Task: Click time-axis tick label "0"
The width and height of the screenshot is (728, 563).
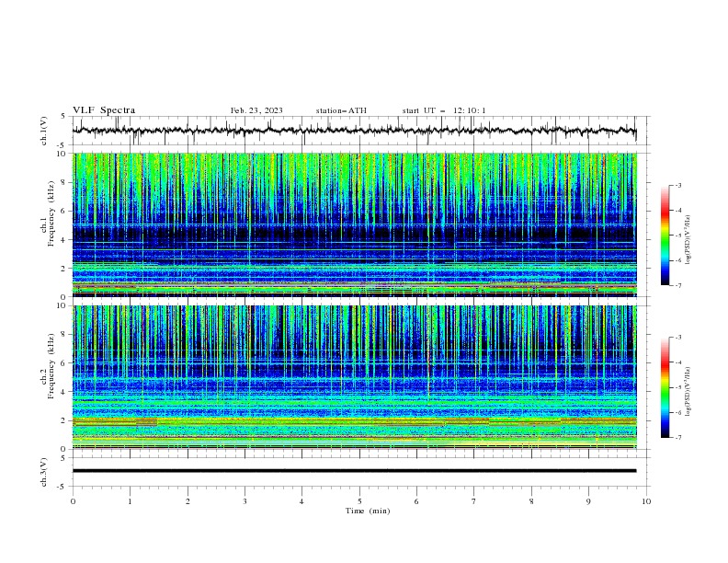Action: click(73, 501)
